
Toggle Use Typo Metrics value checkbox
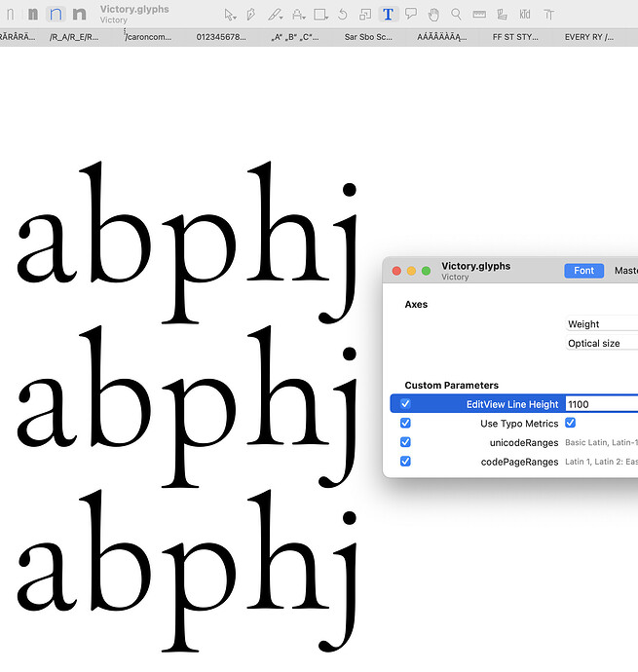coord(570,423)
